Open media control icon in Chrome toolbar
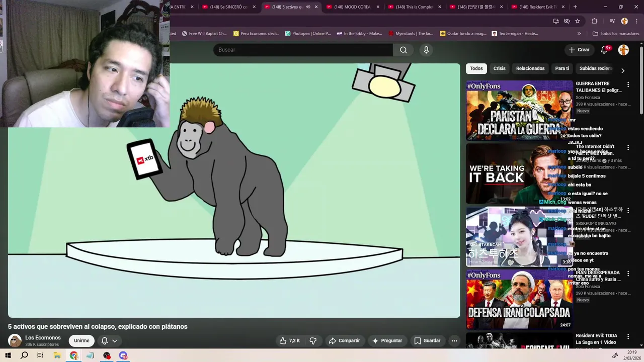This screenshot has height=362, width=644. coord(612,21)
